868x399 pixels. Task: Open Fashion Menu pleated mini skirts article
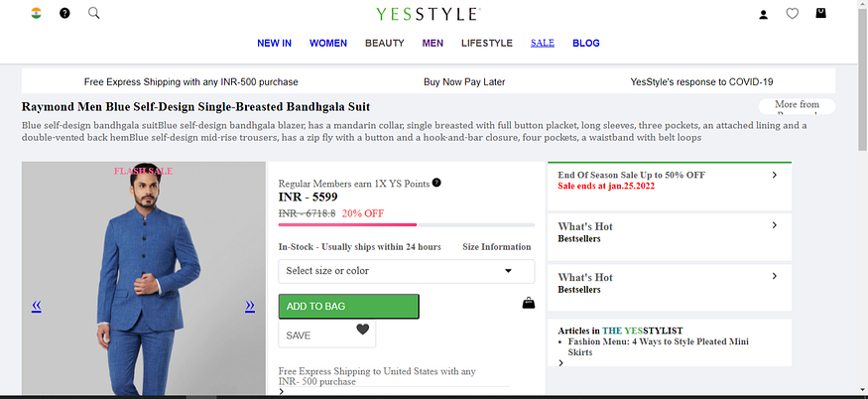(x=659, y=347)
